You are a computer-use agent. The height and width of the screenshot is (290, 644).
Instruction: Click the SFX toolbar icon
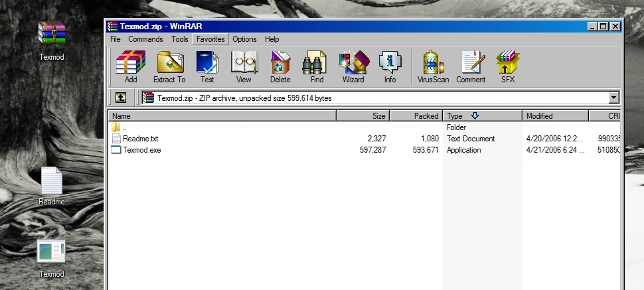508,62
